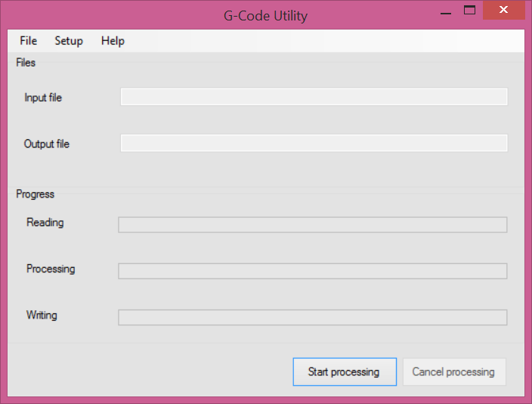Click the Files group label
The height and width of the screenshot is (404, 532).
point(26,63)
